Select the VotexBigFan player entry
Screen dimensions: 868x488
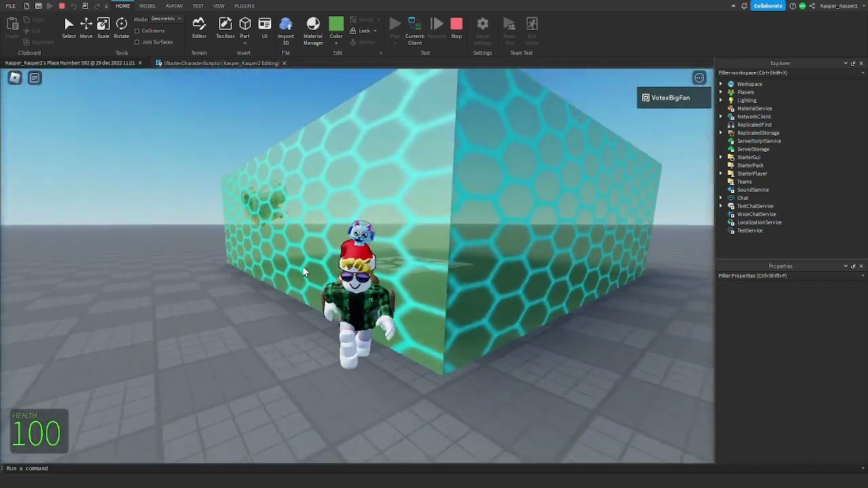(674, 98)
